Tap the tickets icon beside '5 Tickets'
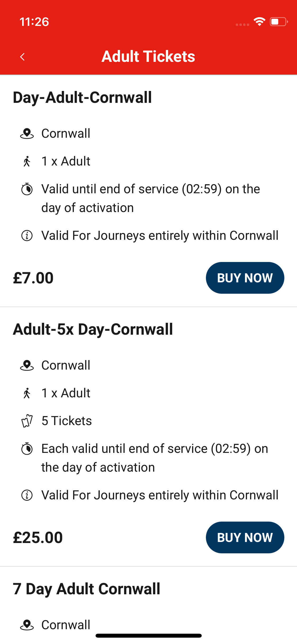 tap(27, 421)
